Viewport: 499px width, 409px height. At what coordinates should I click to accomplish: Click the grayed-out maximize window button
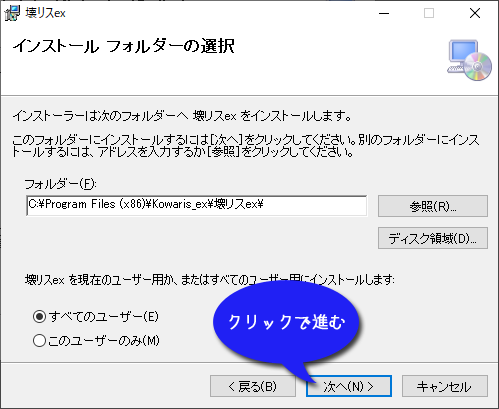click(x=429, y=13)
